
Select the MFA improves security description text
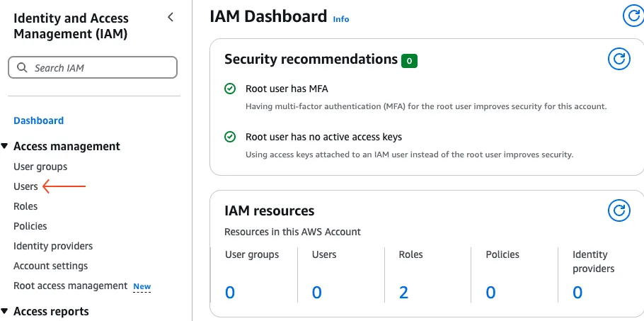click(x=426, y=106)
